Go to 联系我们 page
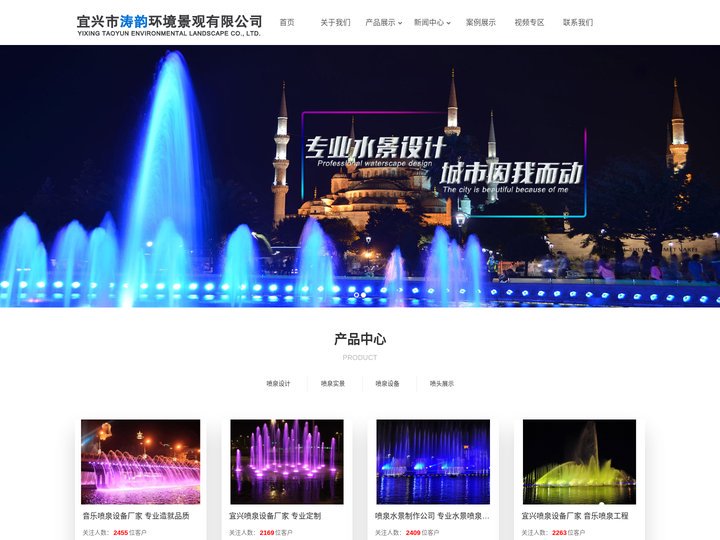Screen dimensions: 720x540 [578, 22]
